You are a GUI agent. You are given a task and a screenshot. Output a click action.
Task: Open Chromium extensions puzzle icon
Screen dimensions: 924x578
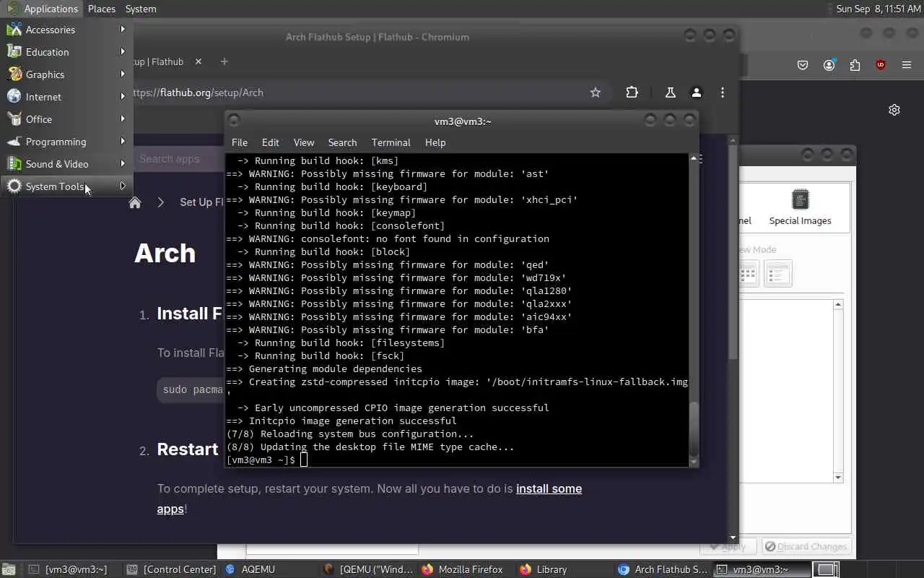pyautogui.click(x=632, y=92)
